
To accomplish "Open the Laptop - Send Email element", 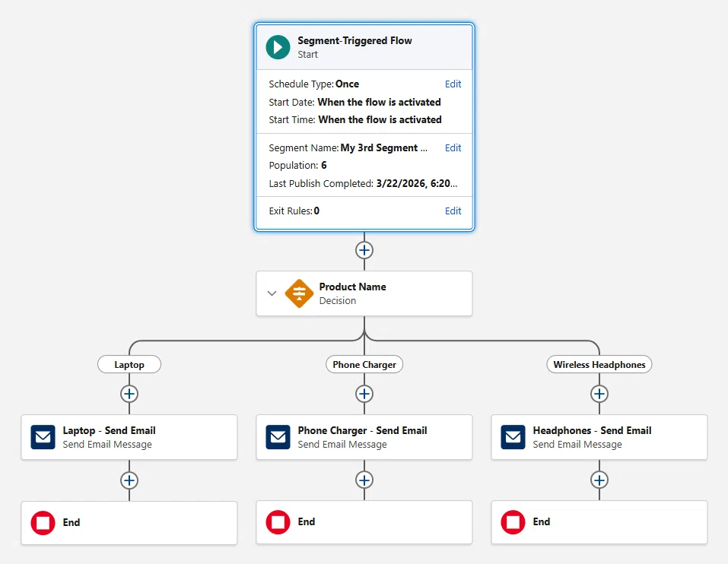I will (x=129, y=437).
